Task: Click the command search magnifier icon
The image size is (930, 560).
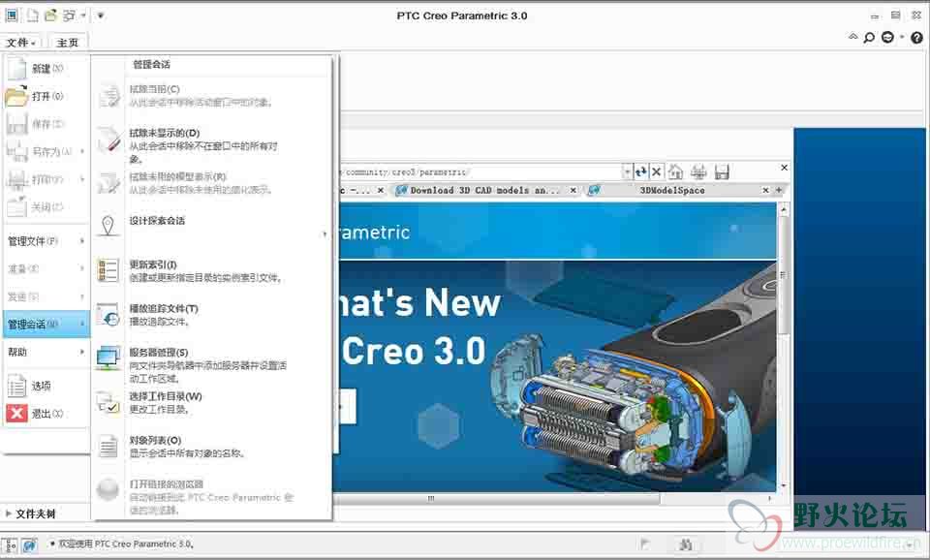Action: click(x=869, y=38)
